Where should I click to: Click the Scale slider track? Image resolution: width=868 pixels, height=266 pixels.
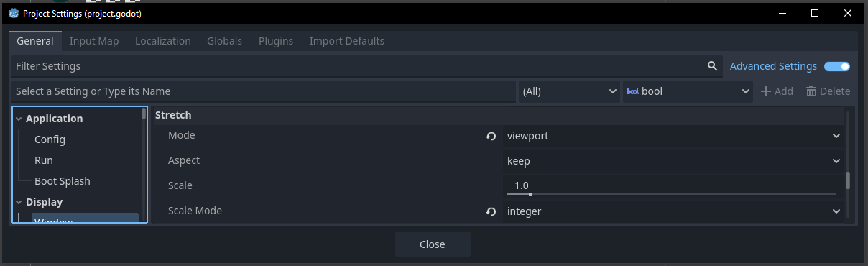pos(671,193)
